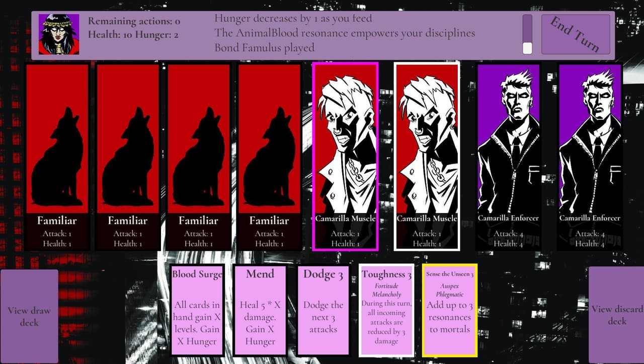Image resolution: width=644 pixels, height=364 pixels.
Task: Play the Blood Surge card from hand
Action: click(x=196, y=310)
